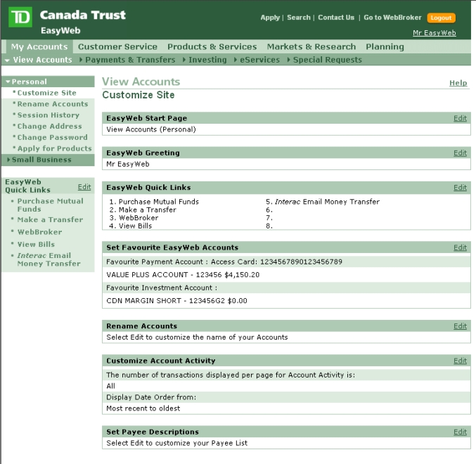Viewport: 476px width, 464px height.
Task: Open the Search link in header
Action: click(299, 18)
